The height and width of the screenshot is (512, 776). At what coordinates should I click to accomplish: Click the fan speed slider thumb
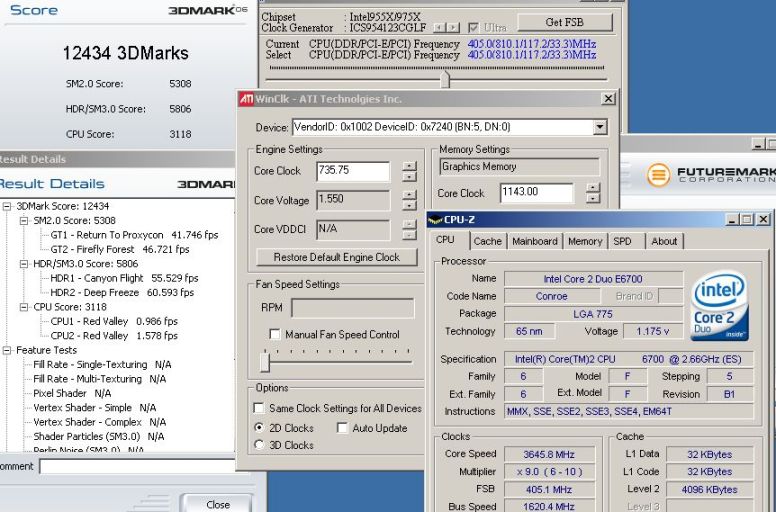click(x=265, y=362)
